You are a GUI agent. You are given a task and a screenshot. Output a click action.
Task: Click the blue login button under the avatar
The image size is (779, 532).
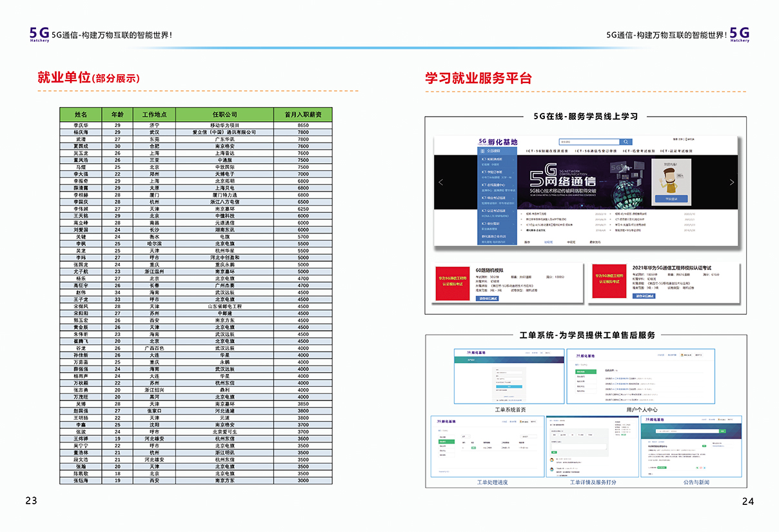click(671, 199)
